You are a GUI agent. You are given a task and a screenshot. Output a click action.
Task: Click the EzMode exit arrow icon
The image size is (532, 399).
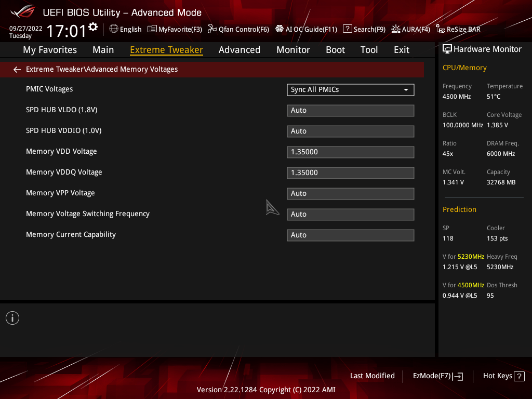tap(458, 376)
